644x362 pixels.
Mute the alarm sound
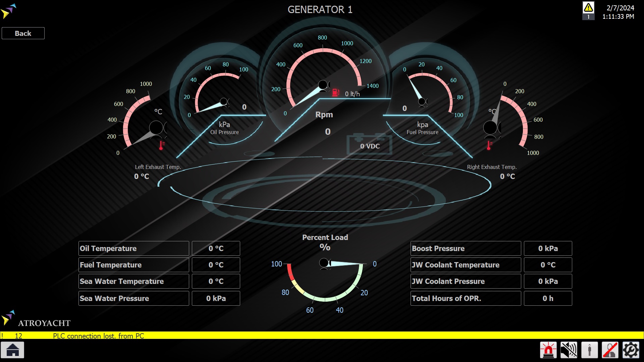pyautogui.click(x=569, y=350)
